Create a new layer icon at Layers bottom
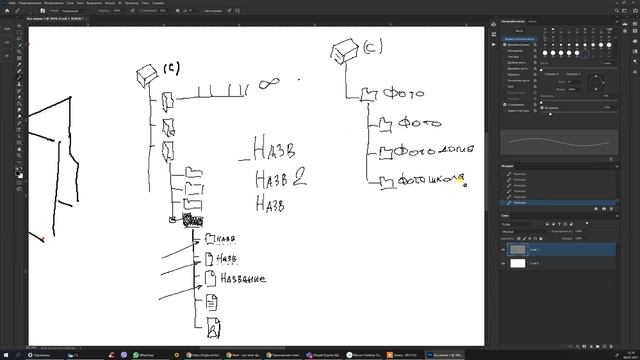The image size is (640, 360). point(604,347)
